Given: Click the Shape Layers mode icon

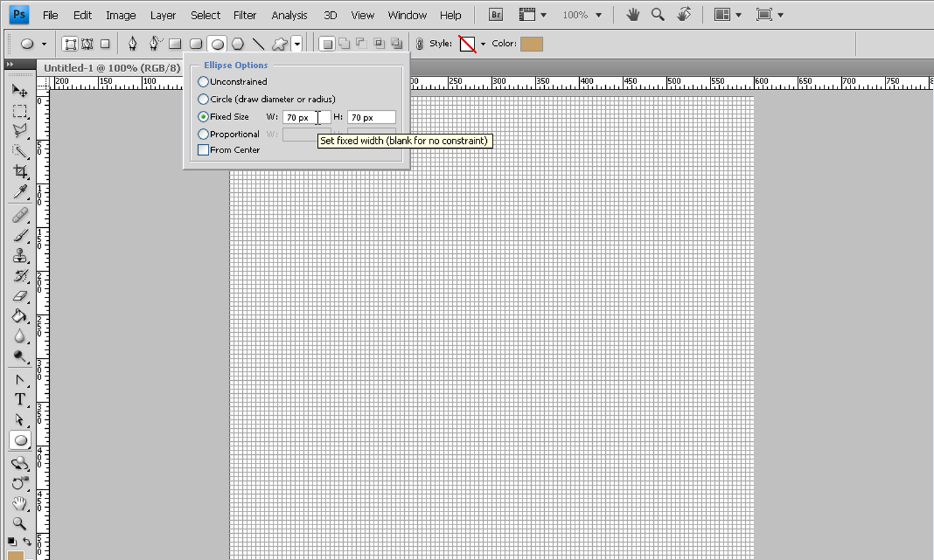Looking at the screenshot, I should [70, 44].
